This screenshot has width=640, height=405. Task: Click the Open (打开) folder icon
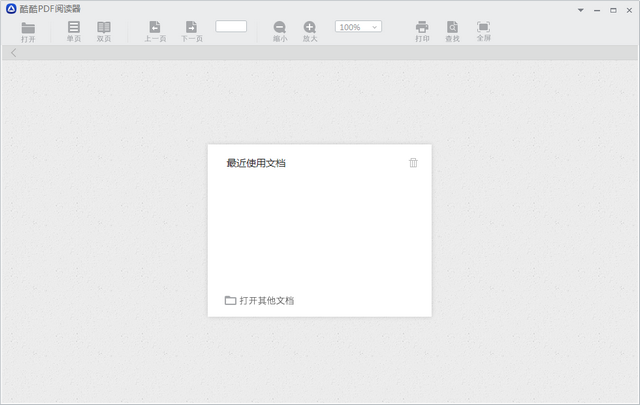point(28,30)
